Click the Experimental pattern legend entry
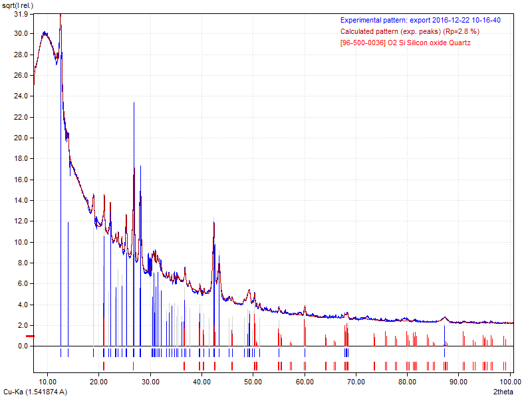Viewport: 532px width, 399px height. tap(420, 21)
